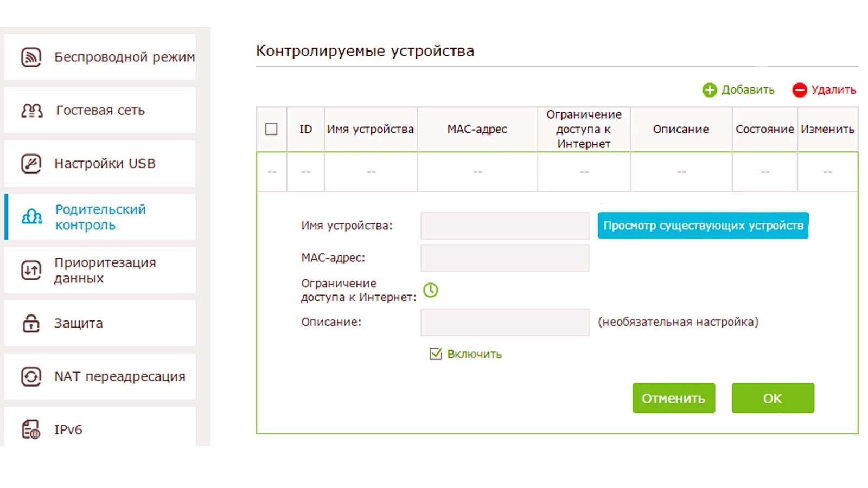Tick the select-all checkbox in table header
Image resolution: width=868 pixels, height=488 pixels.
[271, 129]
